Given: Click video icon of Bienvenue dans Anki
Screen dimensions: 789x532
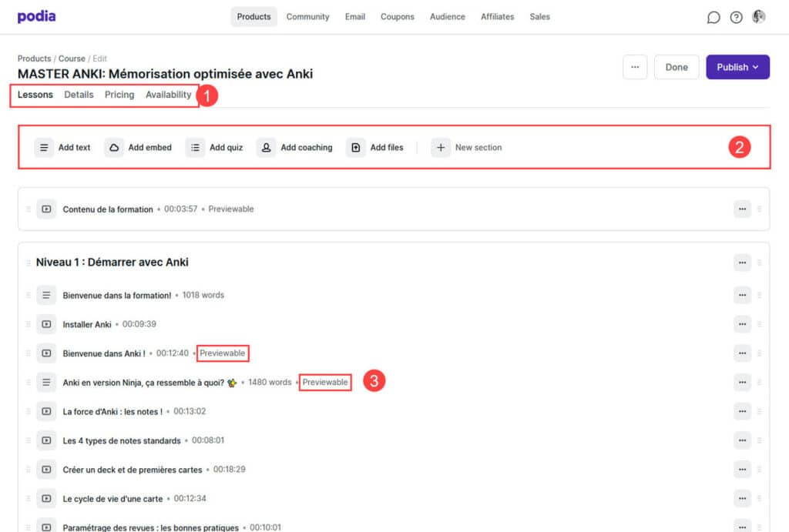Looking at the screenshot, I should click(46, 353).
